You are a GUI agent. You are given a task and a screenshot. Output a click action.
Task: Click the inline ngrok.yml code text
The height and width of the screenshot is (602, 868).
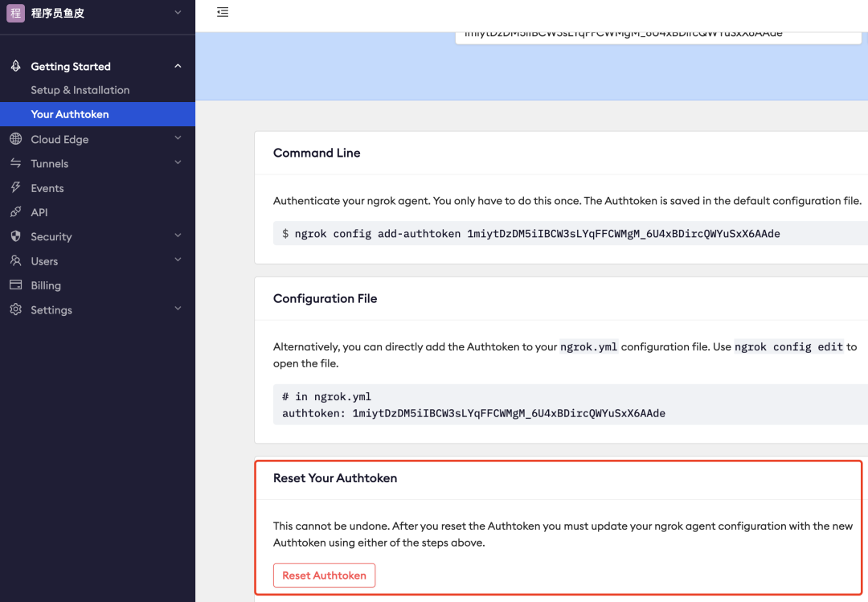[x=588, y=346]
